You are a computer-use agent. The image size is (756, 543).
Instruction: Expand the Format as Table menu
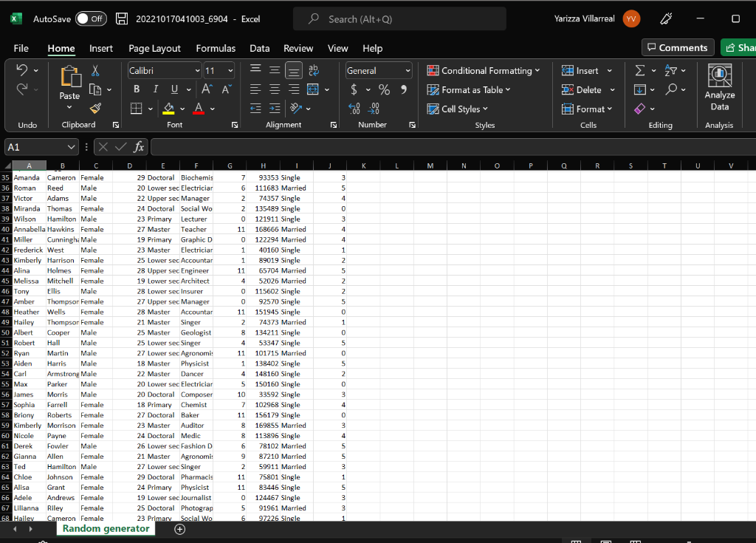(469, 90)
